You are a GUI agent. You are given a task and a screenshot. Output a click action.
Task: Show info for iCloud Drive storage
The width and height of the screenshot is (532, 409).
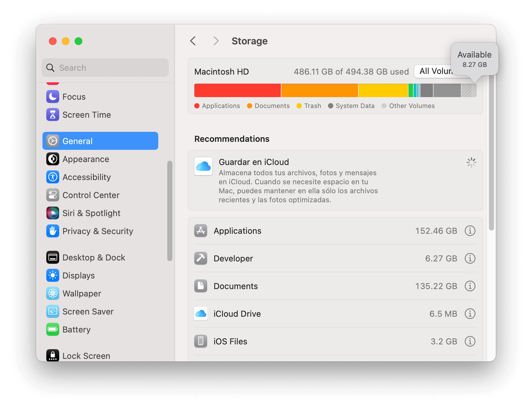470,314
